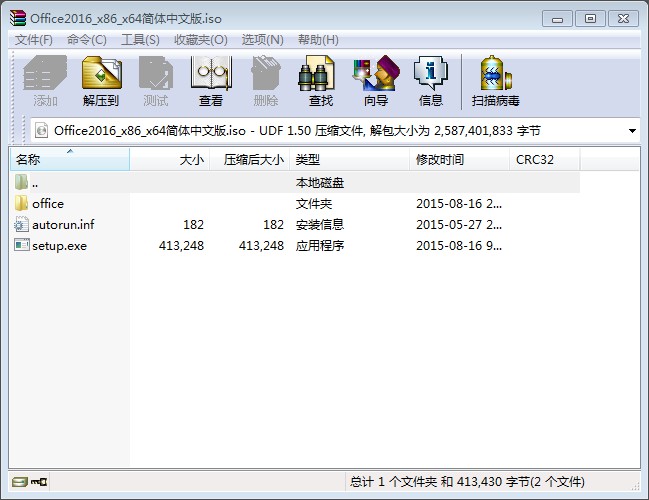Maximize the WinRAR window

pos(590,19)
